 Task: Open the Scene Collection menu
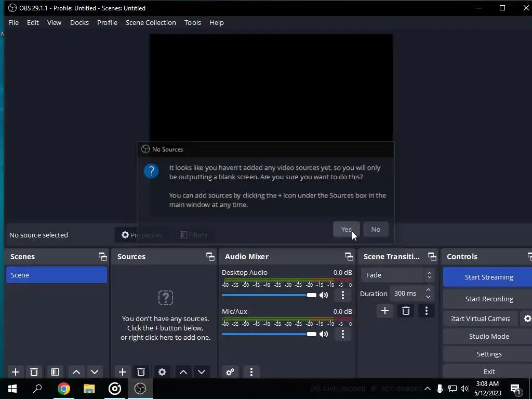pyautogui.click(x=151, y=22)
